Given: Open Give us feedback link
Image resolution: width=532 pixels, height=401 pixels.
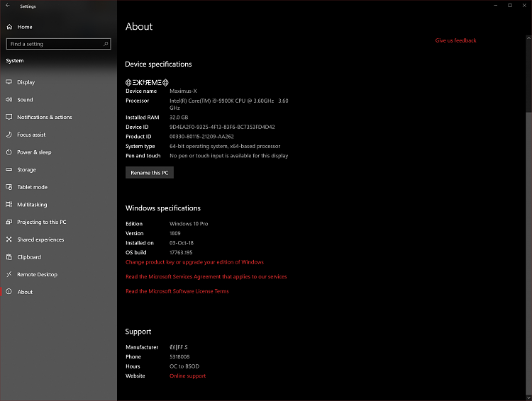Looking at the screenshot, I should [x=455, y=40].
